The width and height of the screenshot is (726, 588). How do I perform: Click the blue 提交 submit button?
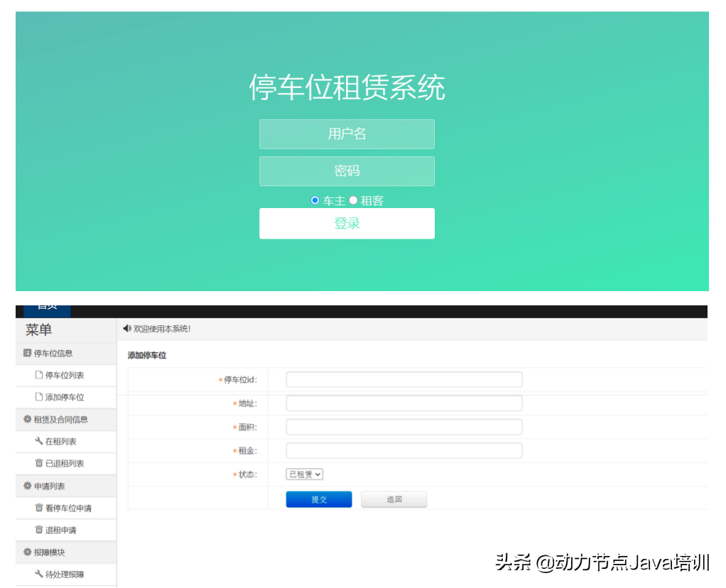pos(318,499)
